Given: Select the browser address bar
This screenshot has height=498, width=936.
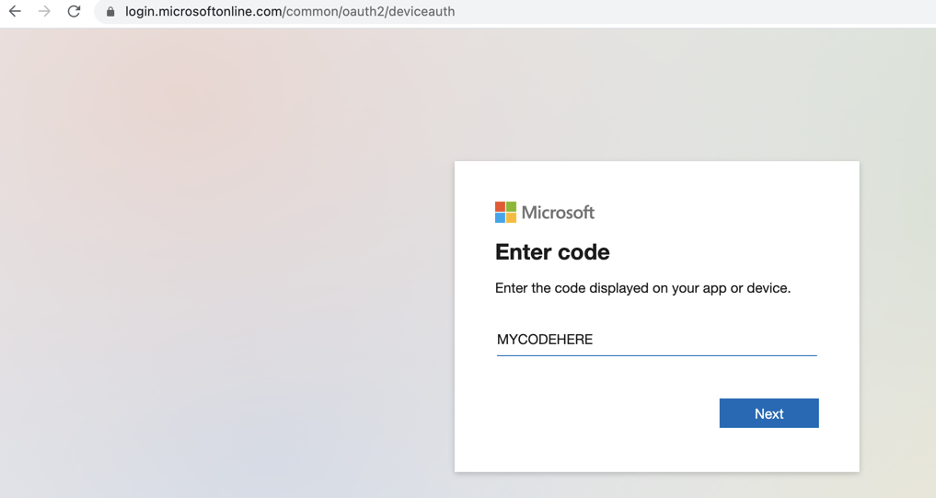Looking at the screenshot, I should tap(600, 12).
